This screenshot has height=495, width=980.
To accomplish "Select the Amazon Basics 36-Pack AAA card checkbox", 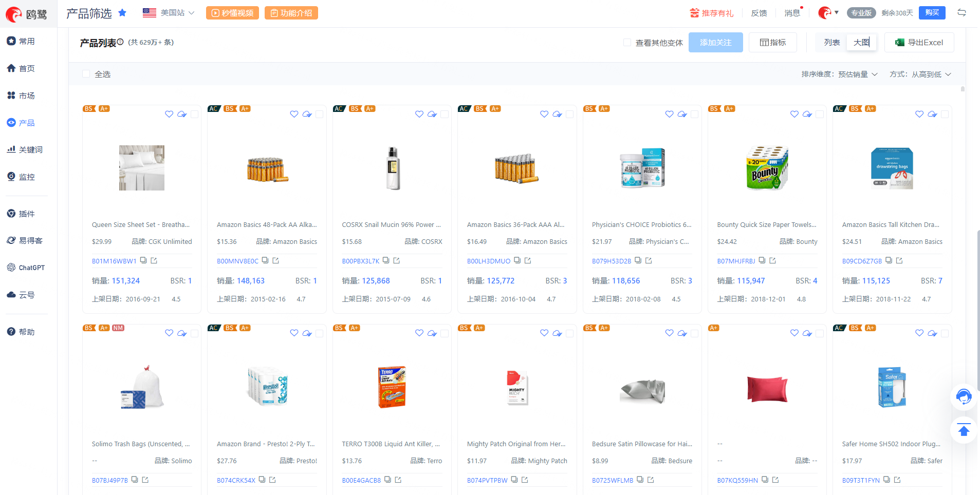I will [x=570, y=114].
